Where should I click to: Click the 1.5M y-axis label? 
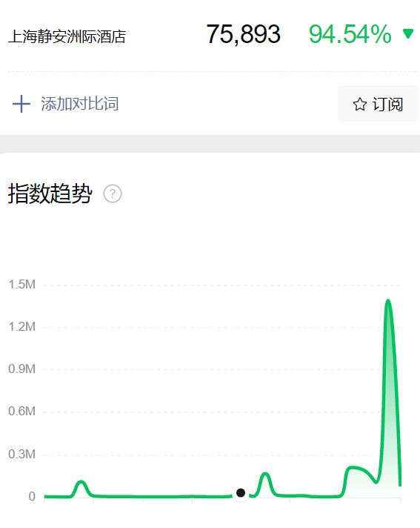point(22,285)
